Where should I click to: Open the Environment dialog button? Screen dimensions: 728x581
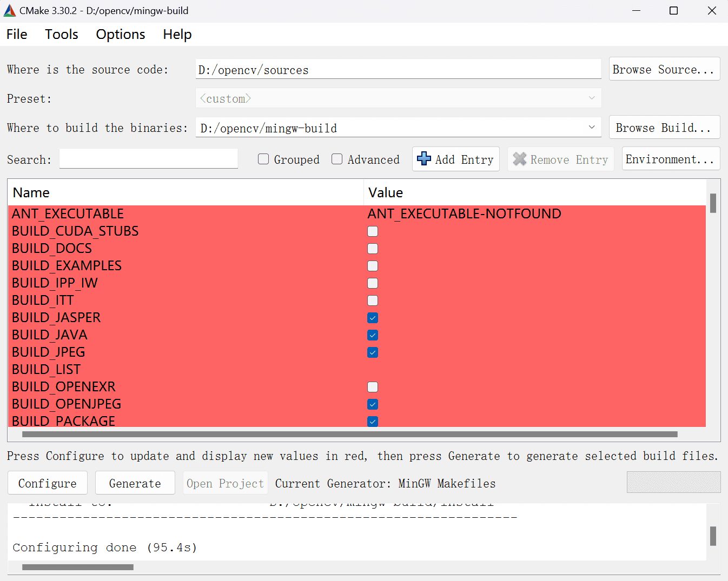(x=671, y=159)
